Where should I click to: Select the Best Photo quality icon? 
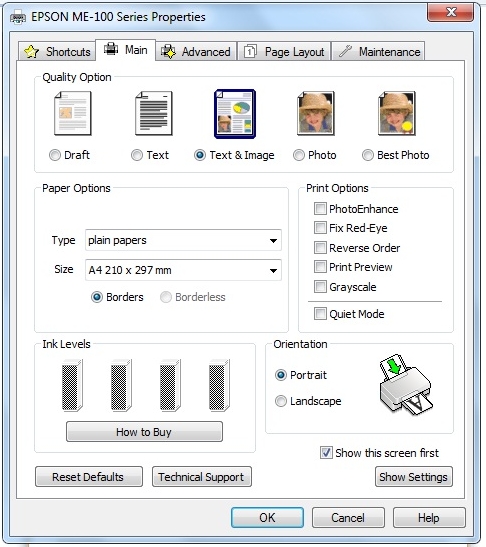[397, 113]
